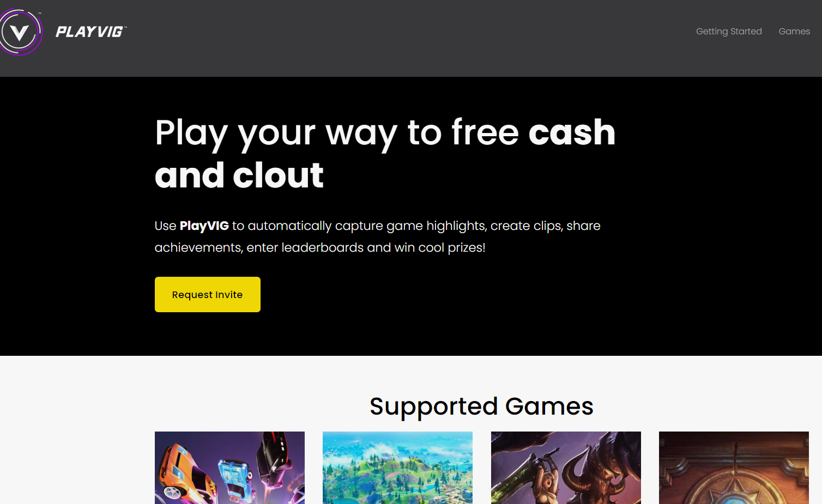Click the Supported Games section heading
Viewport: 822px width, 504px height.
481,406
